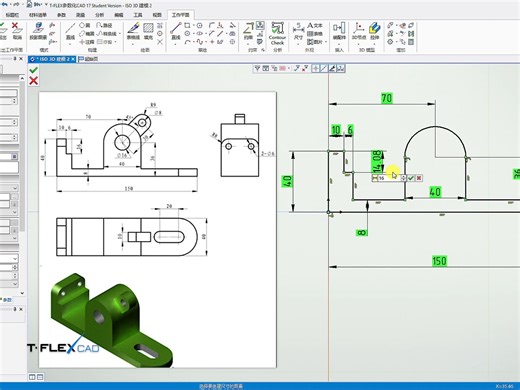The image size is (520, 390).
Task: Select the 填充 hatch fill tool
Action: point(148,32)
